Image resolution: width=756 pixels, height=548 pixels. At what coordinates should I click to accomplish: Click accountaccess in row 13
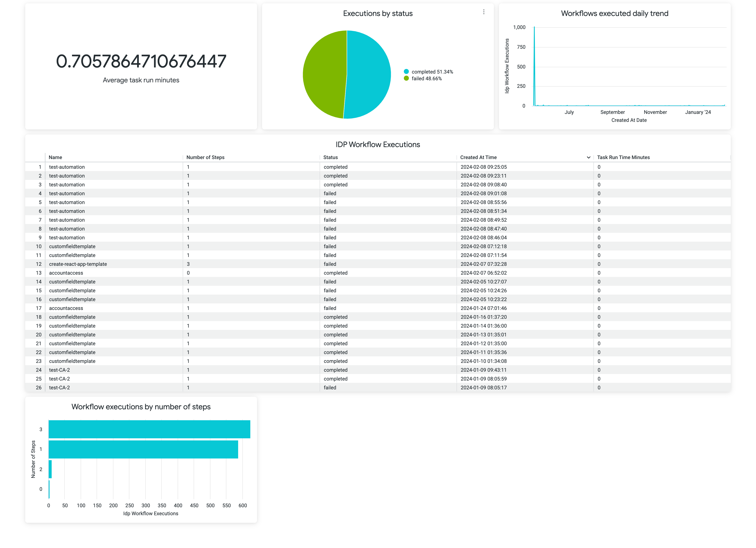click(x=66, y=273)
